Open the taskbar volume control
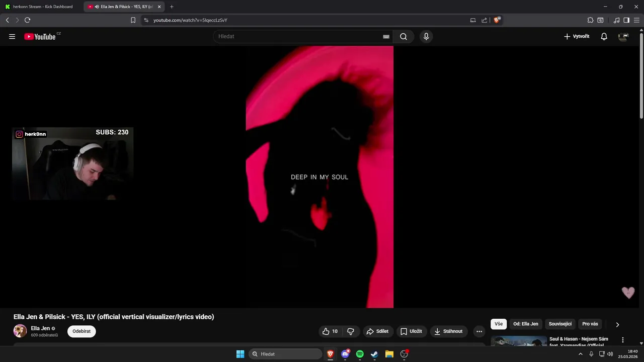This screenshot has width=644, height=362. [x=610, y=354]
